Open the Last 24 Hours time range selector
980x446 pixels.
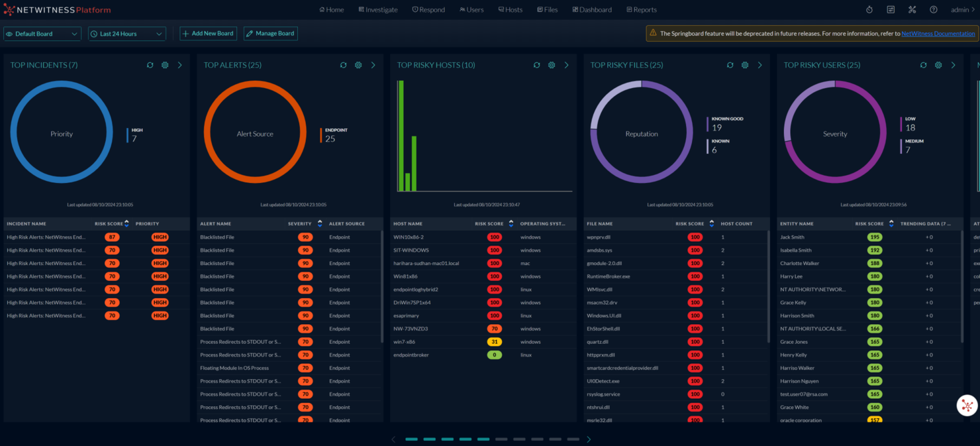126,33
